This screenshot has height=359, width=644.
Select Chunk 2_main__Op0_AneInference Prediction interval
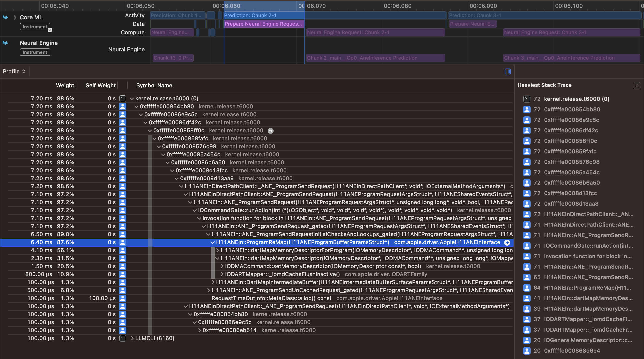coord(375,58)
